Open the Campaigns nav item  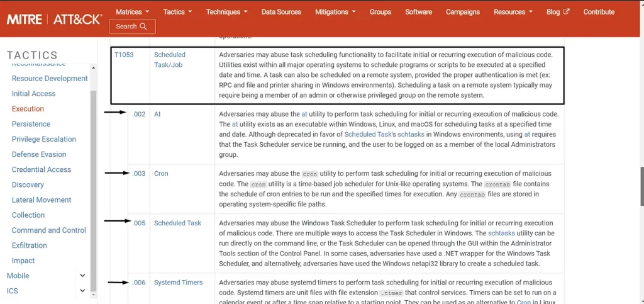[463, 12]
